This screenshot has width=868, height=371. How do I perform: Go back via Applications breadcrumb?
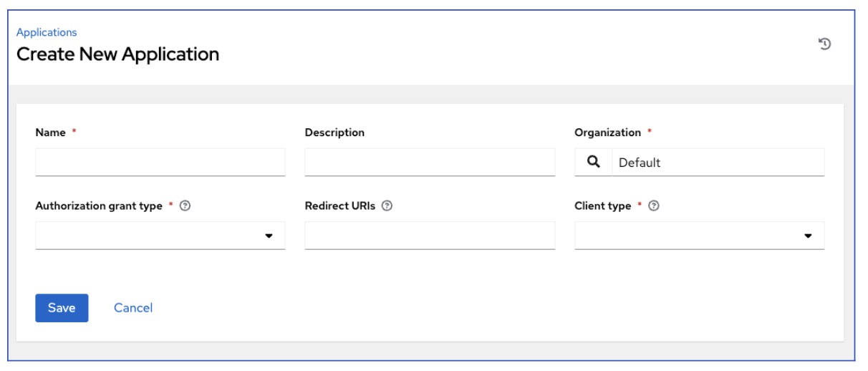47,32
